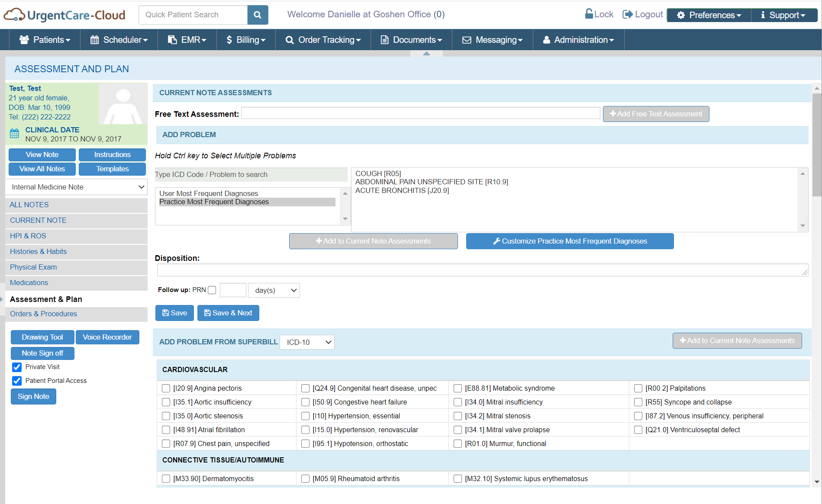The width and height of the screenshot is (822, 504).
Task: Enable the PRN follow-up checkbox
Action: [212, 290]
